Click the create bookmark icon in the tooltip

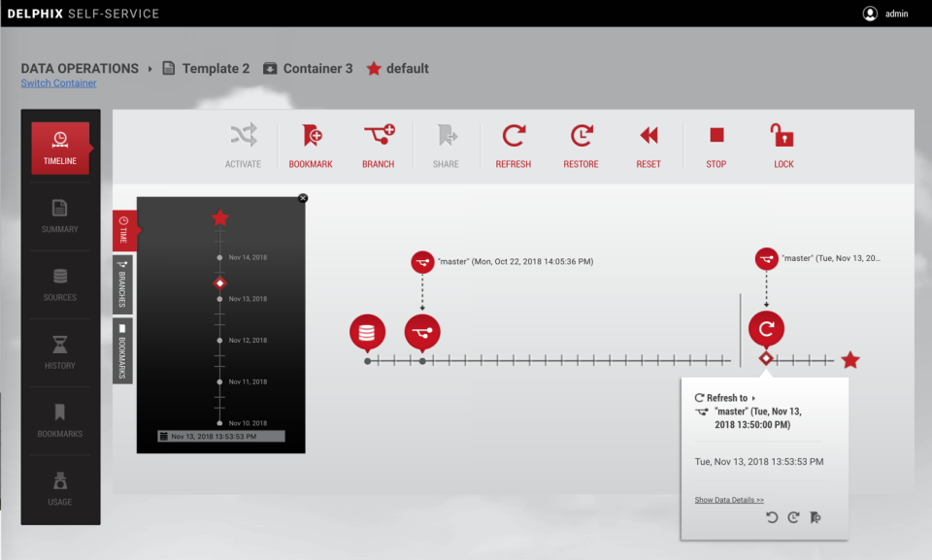point(814,517)
